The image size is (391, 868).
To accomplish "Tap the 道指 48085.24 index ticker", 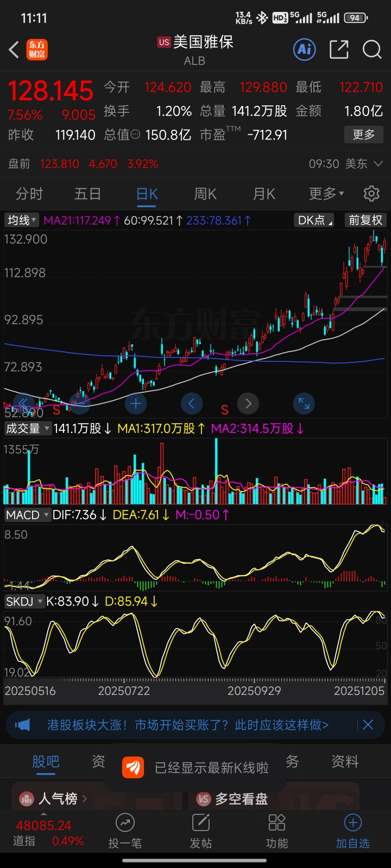I will point(43,833).
